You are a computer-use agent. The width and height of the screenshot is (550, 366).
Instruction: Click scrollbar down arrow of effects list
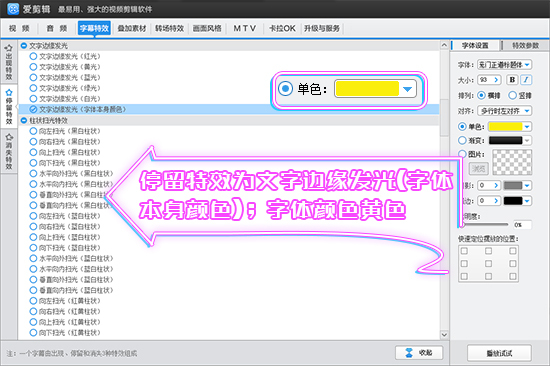[444, 335]
